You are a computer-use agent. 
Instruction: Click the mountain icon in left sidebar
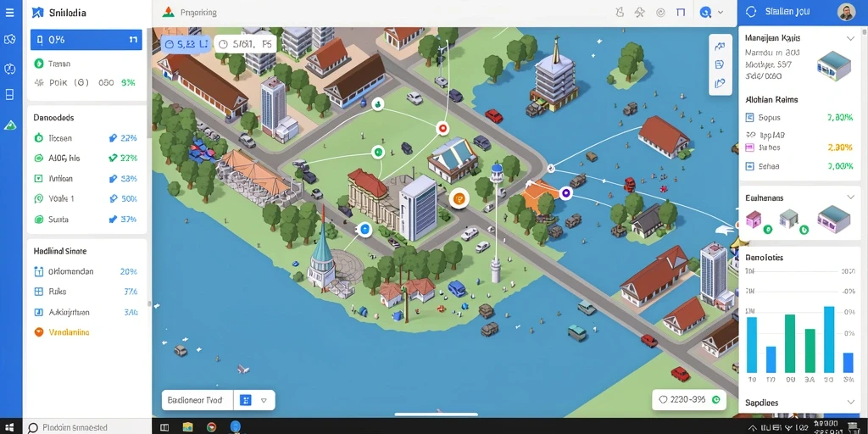(x=10, y=125)
